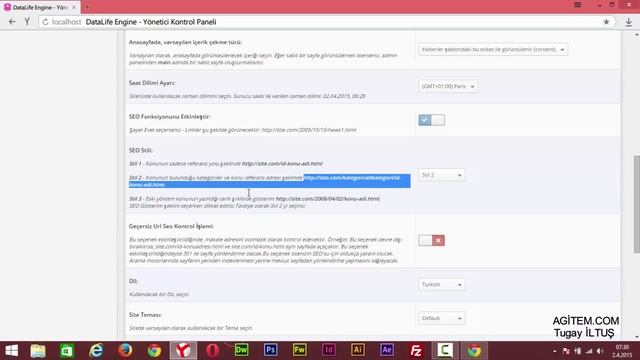The height and width of the screenshot is (360, 640).
Task: Open Illustrator (Ai) from the taskbar
Action: point(358,350)
